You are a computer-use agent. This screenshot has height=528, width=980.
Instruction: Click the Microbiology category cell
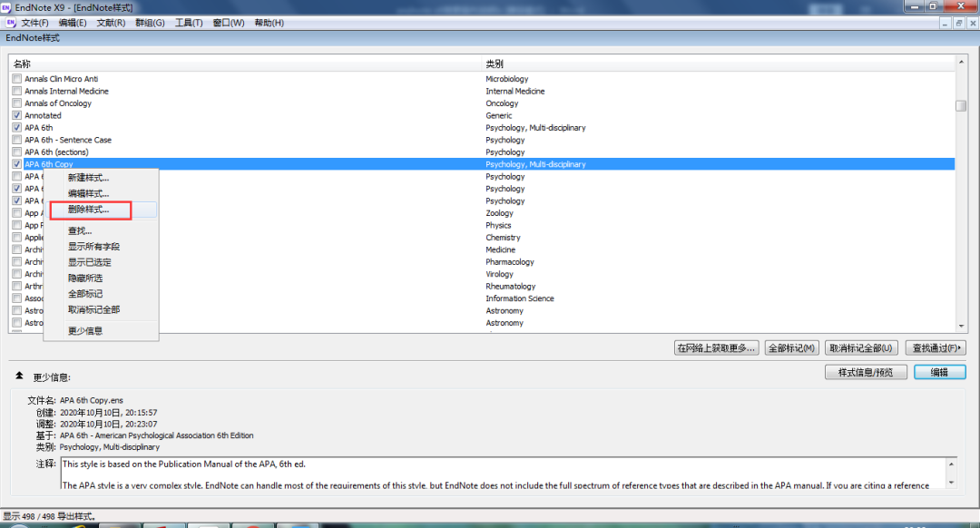click(x=507, y=79)
